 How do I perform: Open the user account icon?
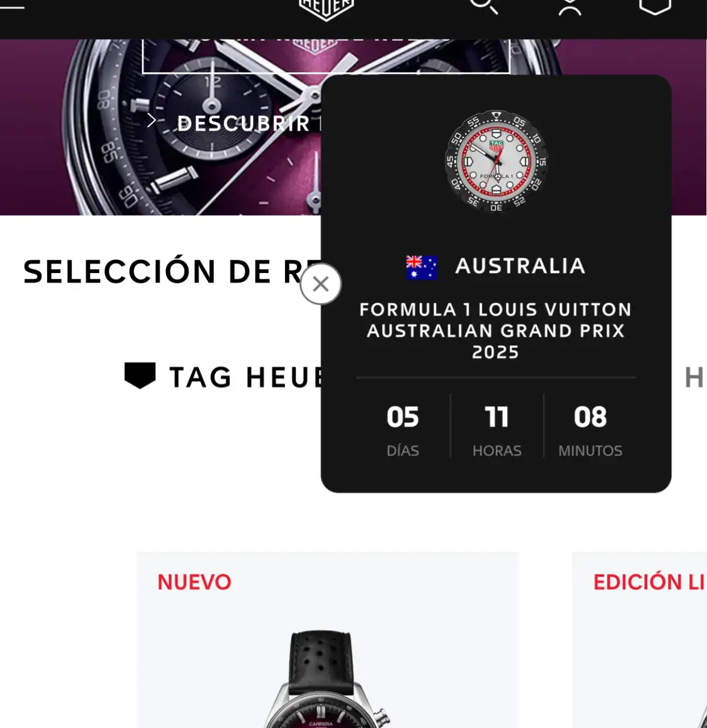point(570,7)
